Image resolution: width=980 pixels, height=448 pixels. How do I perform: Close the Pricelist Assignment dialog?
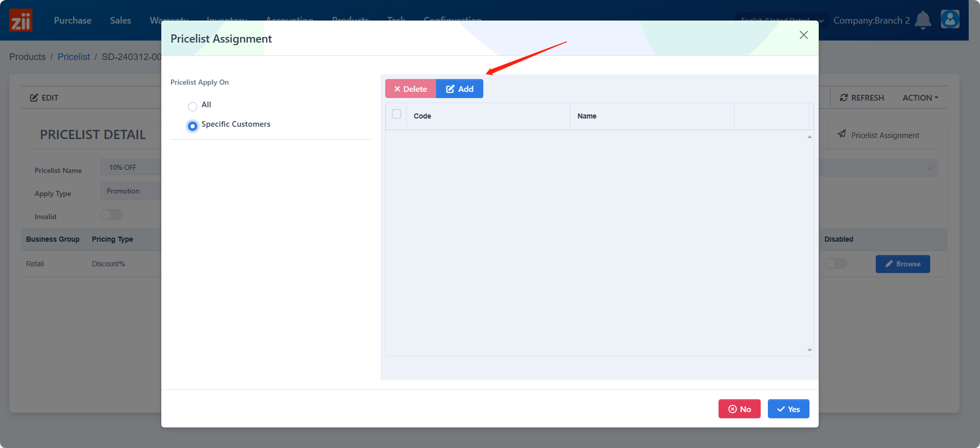(x=804, y=35)
